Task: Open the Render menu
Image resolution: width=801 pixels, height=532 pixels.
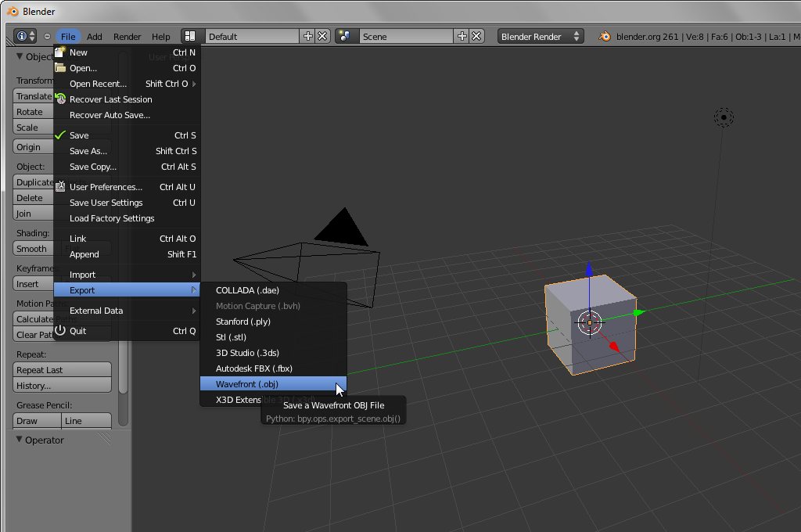Action: tap(128, 36)
